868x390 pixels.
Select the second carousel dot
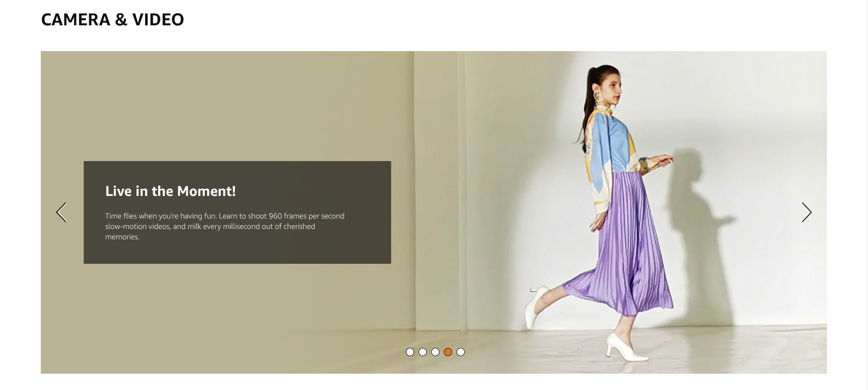pyautogui.click(x=423, y=352)
